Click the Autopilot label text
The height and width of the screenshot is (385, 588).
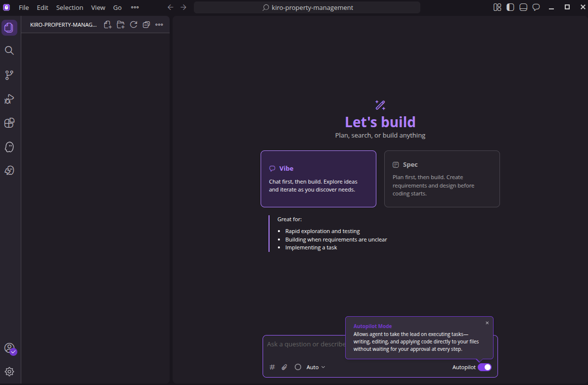pos(464,367)
